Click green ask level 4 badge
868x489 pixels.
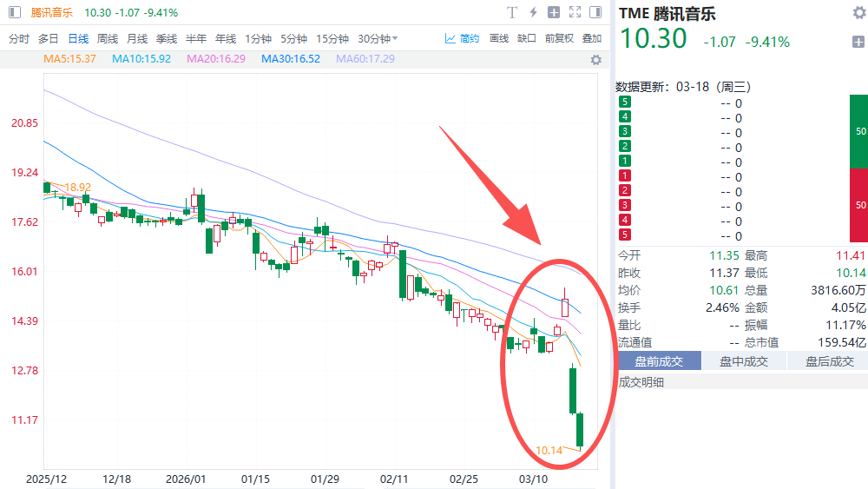pyautogui.click(x=625, y=116)
